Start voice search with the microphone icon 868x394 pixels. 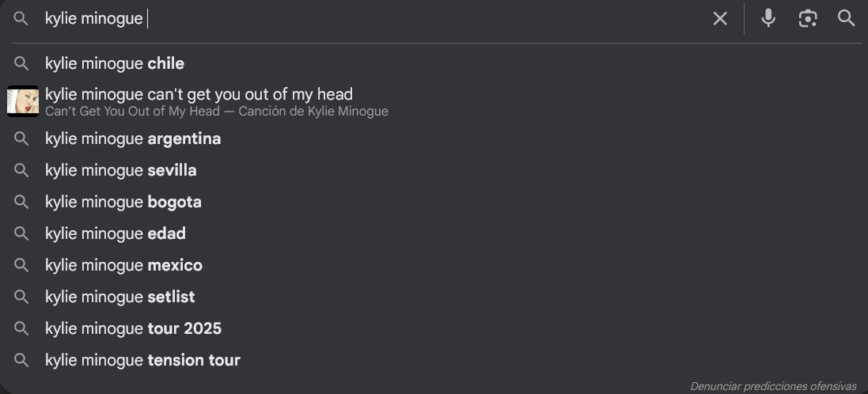pyautogui.click(x=768, y=18)
